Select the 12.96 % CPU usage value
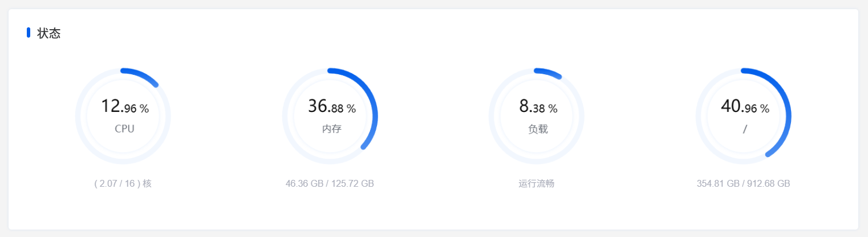868x237 pixels. tap(124, 107)
